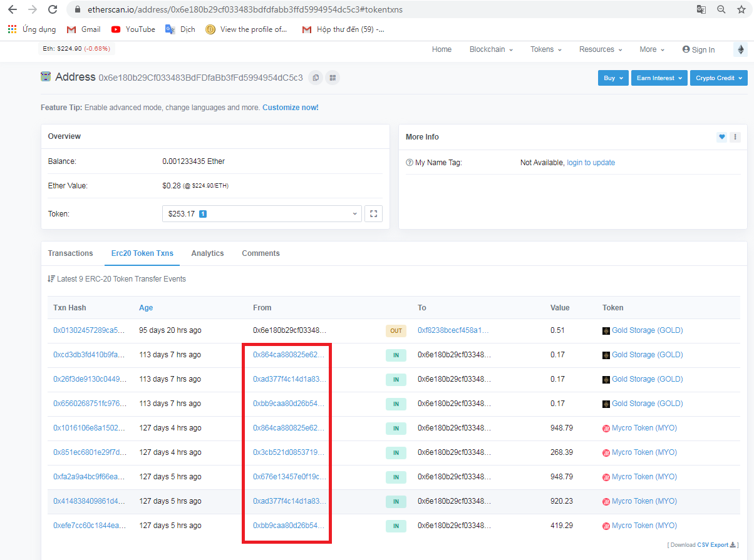This screenshot has height=560, width=754.
Task: Bookmark this page with the star icon
Action: (x=741, y=9)
